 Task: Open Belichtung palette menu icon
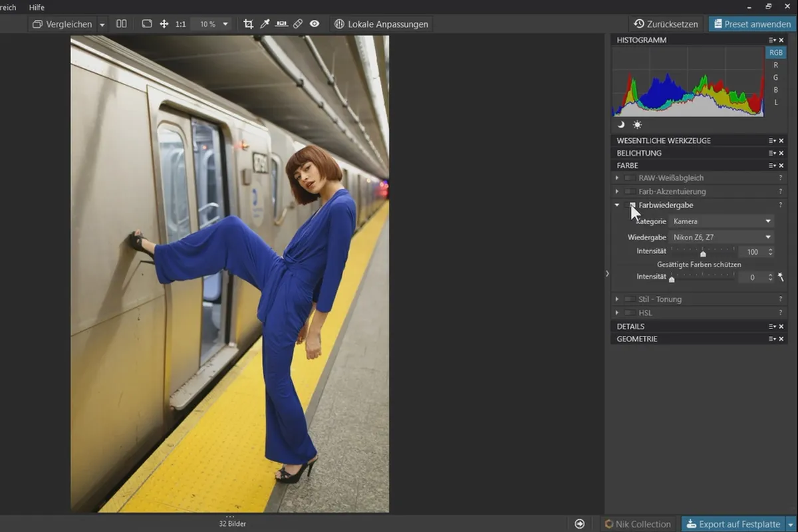(772, 153)
